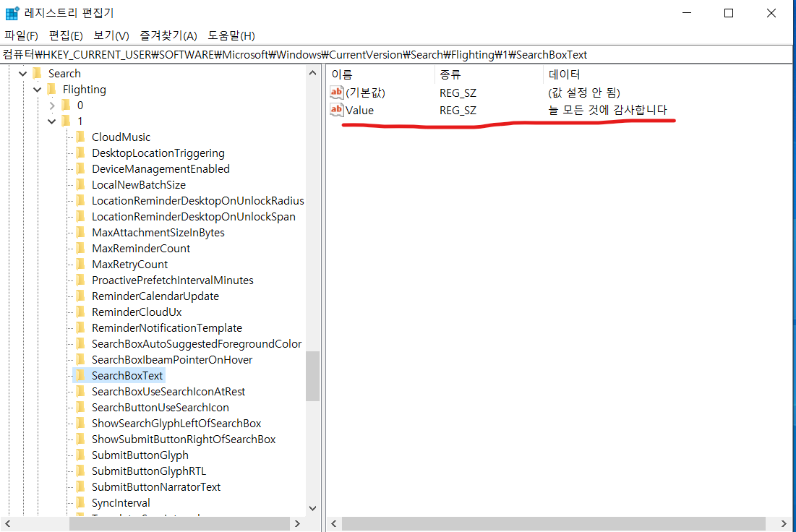Open the 보기(V) menu
Screen dimensions: 796x532
[111, 35]
